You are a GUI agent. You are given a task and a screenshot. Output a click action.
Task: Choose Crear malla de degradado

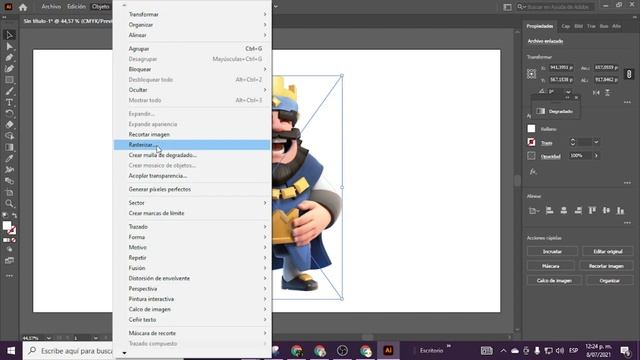192,155
